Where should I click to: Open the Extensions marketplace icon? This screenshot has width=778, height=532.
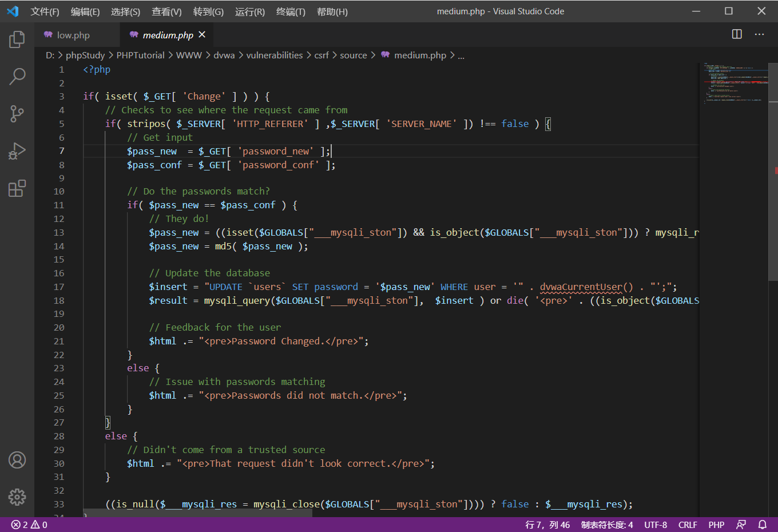17,188
